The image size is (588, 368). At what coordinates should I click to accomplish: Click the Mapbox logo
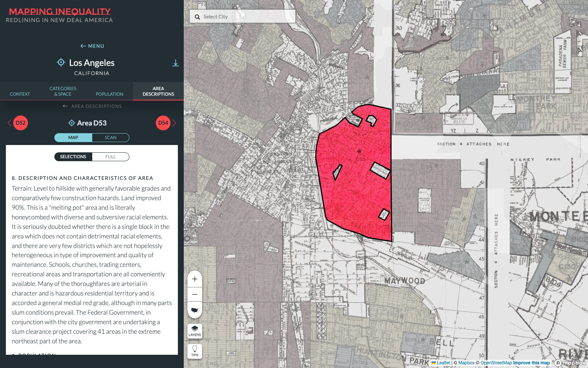point(571,363)
